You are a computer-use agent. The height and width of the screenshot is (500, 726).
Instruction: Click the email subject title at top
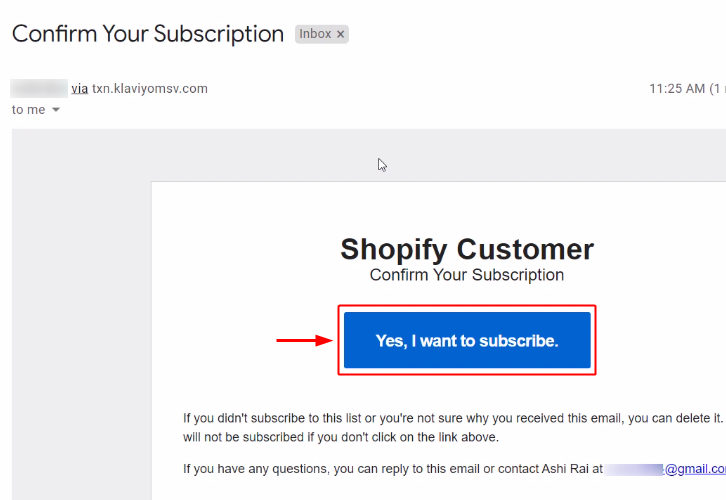pos(148,34)
